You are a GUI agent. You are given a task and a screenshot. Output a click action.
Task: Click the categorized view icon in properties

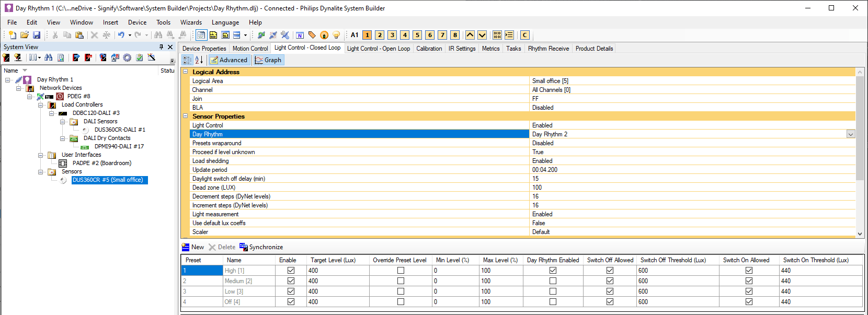pos(187,60)
